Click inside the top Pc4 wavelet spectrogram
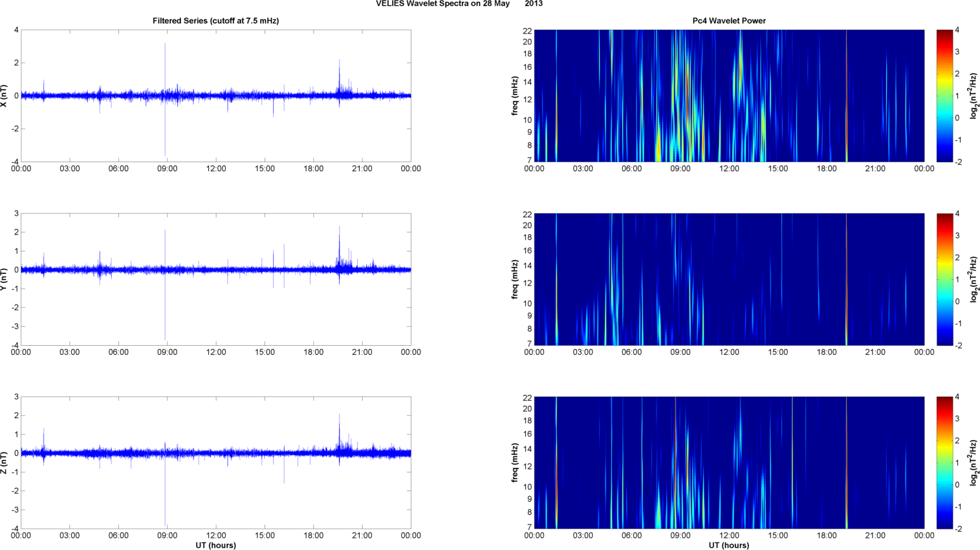Screen dimensions: 980x550 (x=729, y=96)
